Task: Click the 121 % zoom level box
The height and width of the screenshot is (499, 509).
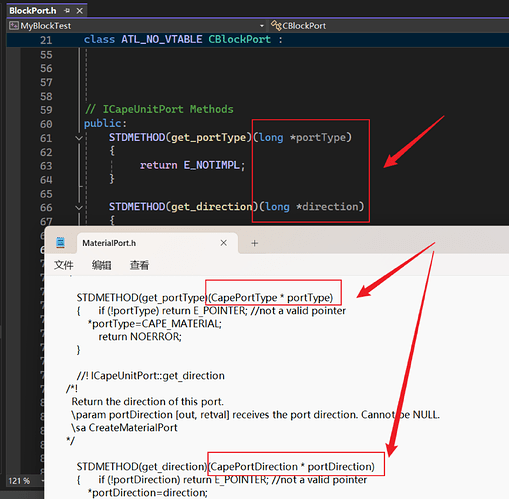Action: click(19, 481)
